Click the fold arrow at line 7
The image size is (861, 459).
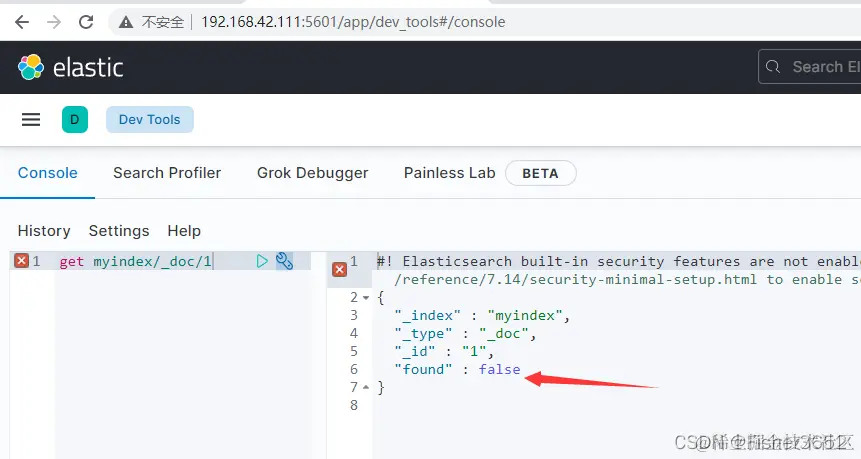[366, 387]
